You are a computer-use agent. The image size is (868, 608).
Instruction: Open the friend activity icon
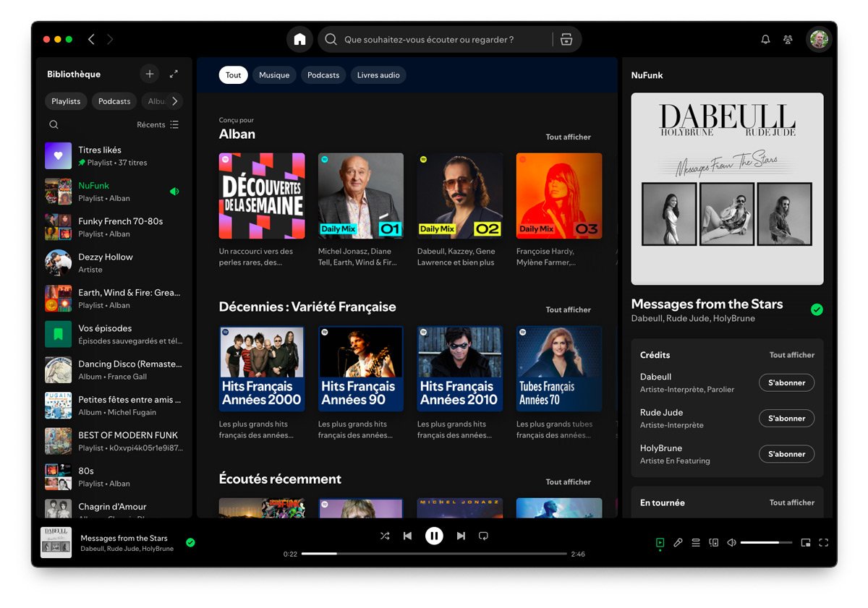coord(788,40)
